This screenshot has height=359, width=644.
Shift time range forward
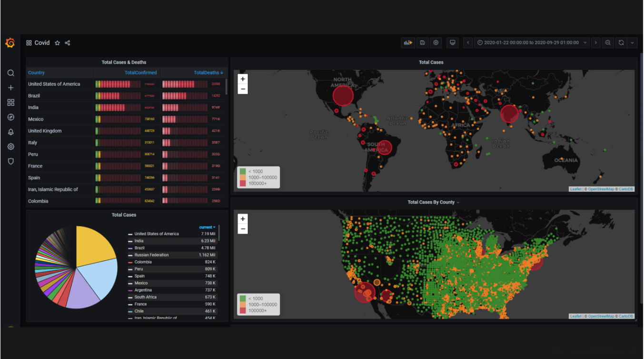click(595, 43)
